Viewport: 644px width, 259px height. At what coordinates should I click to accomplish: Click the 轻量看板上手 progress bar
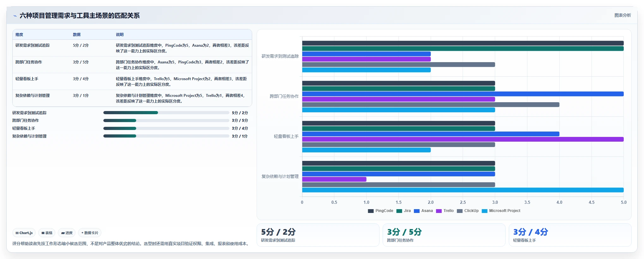[166, 128]
